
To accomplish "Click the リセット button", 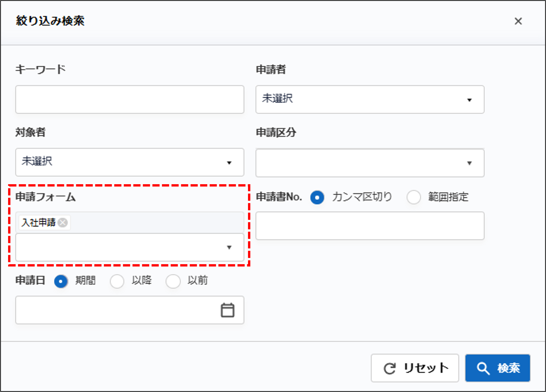I will click(x=415, y=368).
